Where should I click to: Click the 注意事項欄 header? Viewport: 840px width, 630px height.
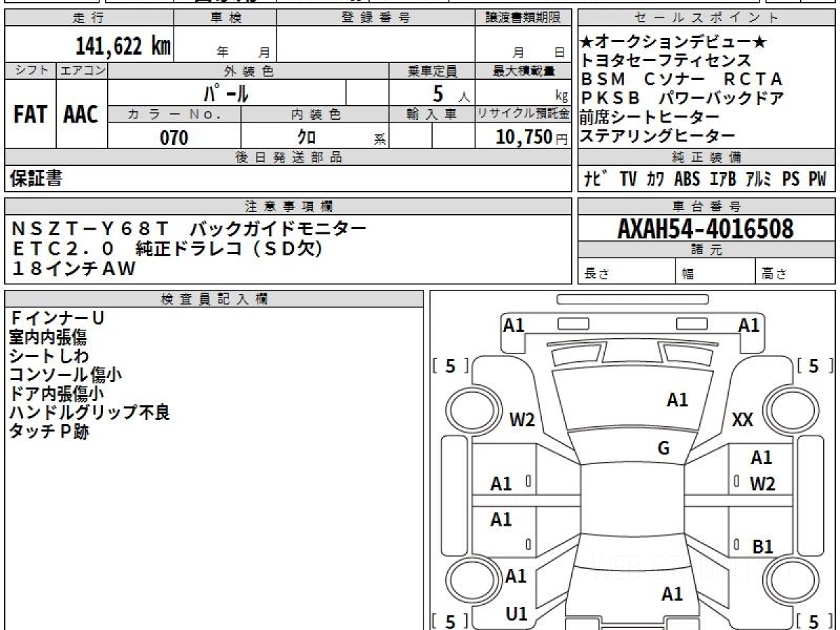tap(288, 206)
